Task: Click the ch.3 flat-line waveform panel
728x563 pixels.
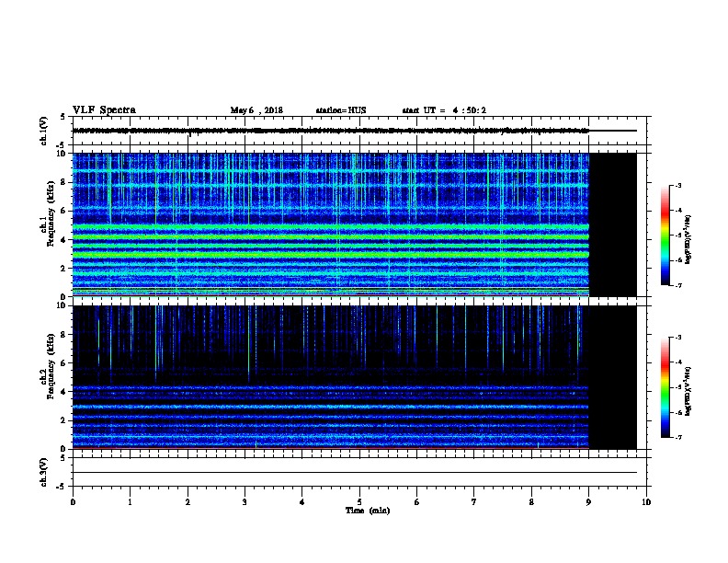Action: (x=359, y=472)
